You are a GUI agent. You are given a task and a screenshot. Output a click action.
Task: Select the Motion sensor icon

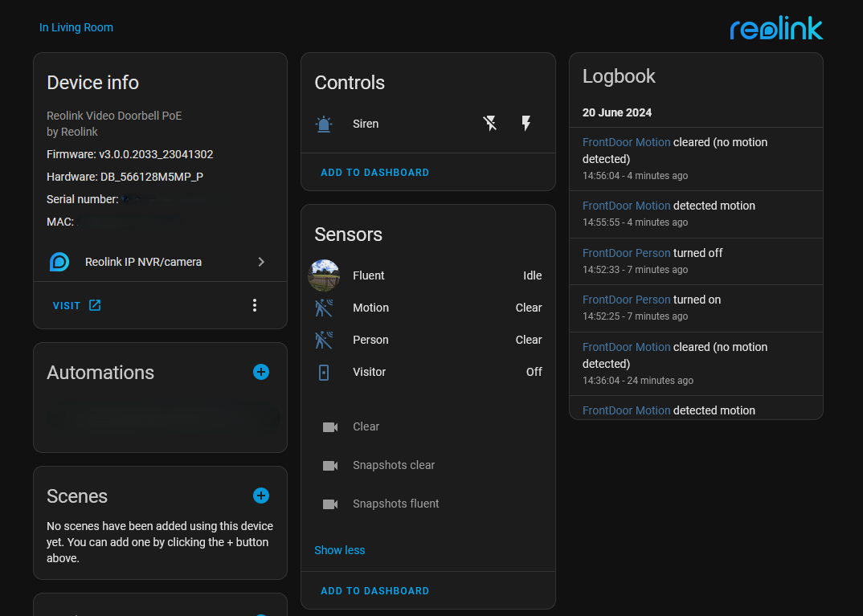tap(324, 307)
